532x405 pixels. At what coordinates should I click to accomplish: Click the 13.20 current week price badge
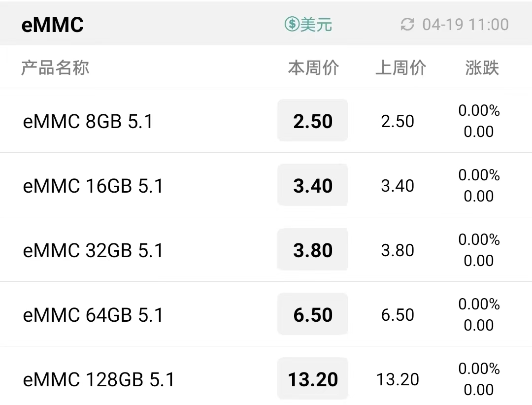coord(313,378)
